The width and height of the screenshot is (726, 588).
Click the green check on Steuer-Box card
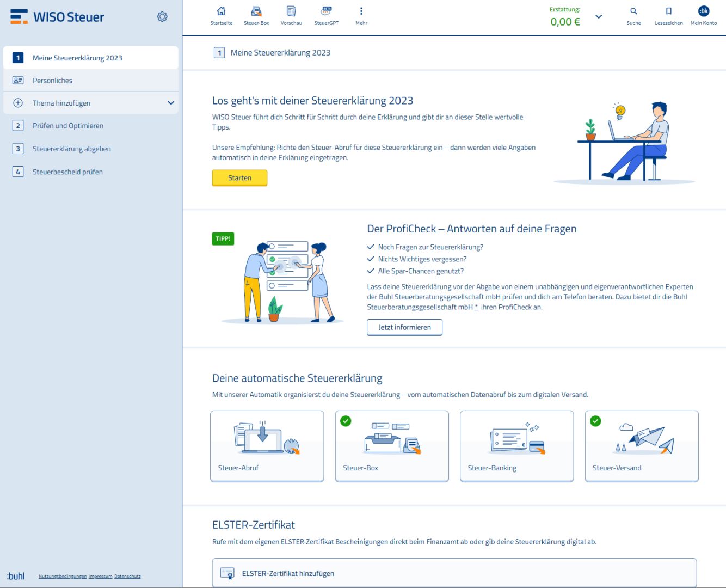pos(346,421)
